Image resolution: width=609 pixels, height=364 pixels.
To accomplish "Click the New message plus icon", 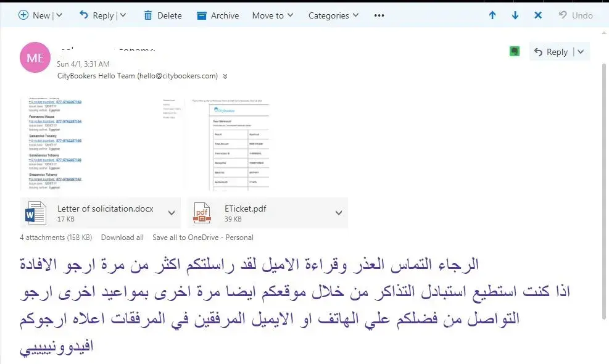I will 23,15.
